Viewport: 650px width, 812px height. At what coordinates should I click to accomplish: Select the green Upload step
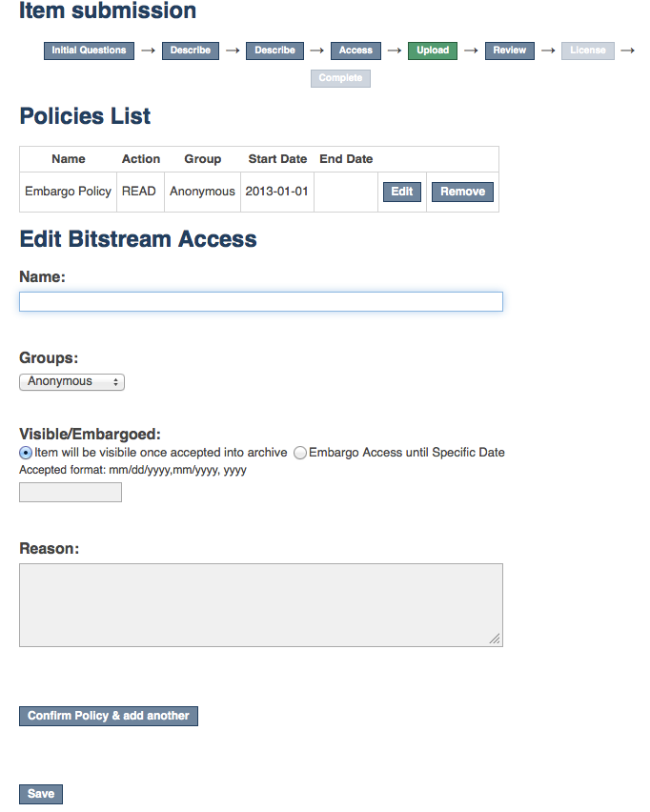(x=432, y=51)
